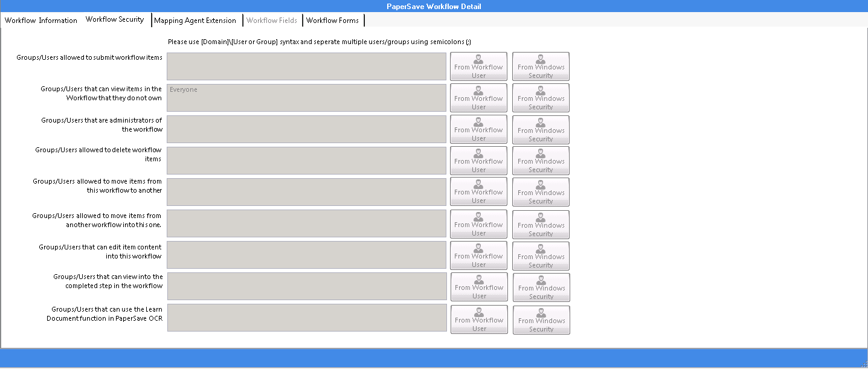The width and height of the screenshot is (868, 369).
Task: Click the field containing Everyone
Action: click(x=307, y=98)
